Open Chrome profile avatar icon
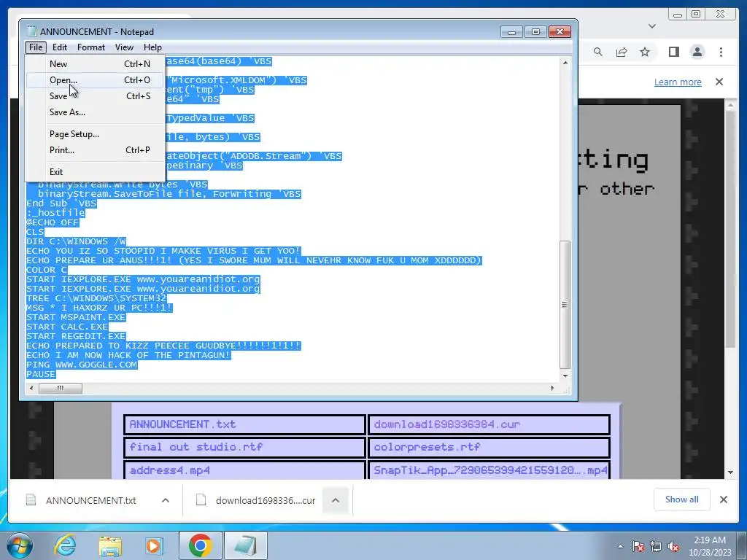This screenshot has height=560, width=747. click(x=697, y=52)
